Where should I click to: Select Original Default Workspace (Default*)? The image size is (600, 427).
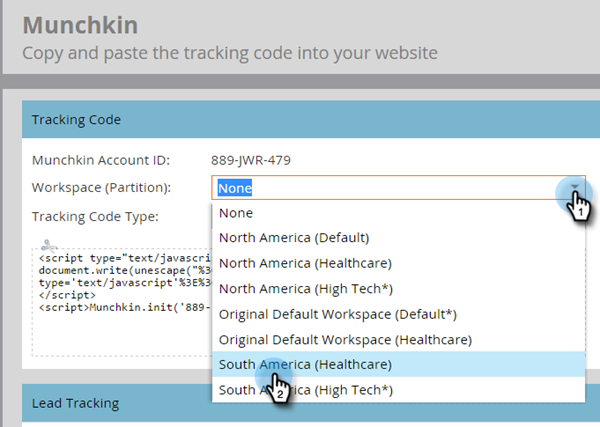(x=398, y=314)
